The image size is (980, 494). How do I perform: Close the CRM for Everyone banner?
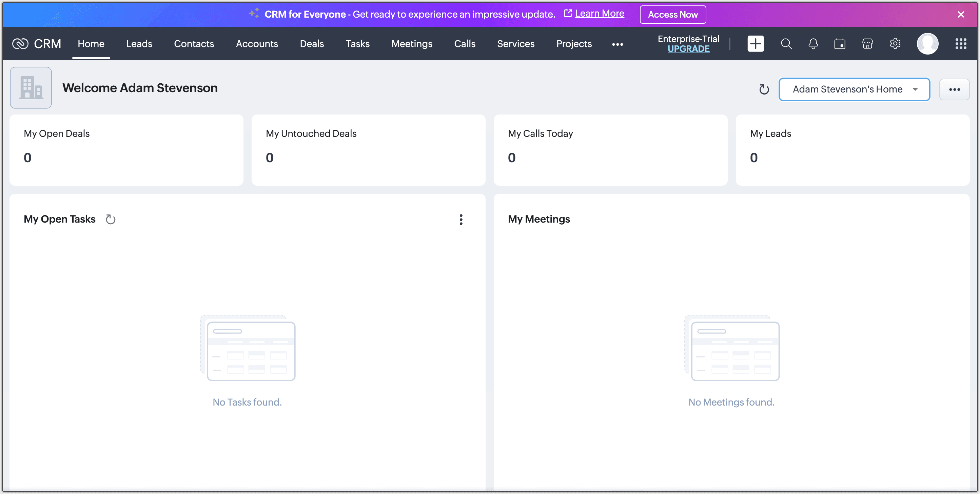(961, 15)
